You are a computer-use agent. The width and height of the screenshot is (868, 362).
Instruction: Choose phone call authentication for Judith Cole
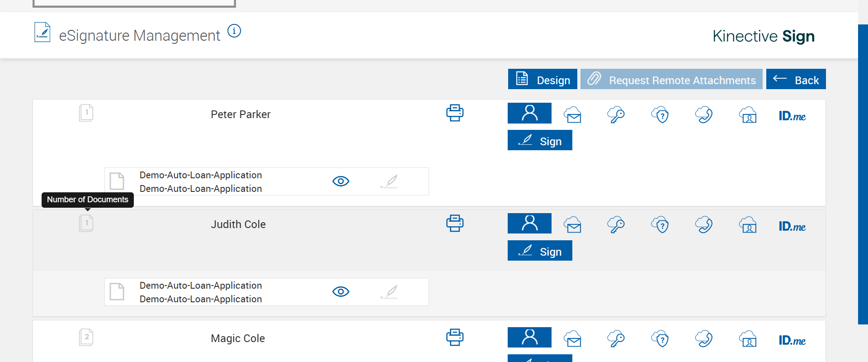click(x=704, y=225)
